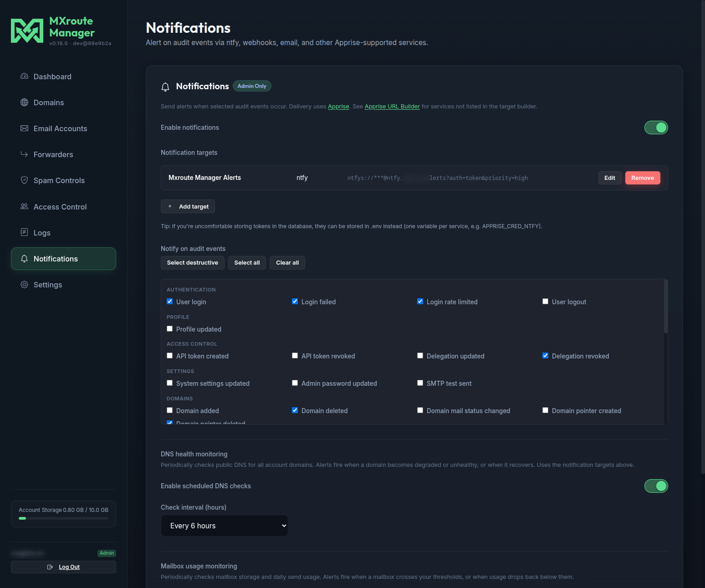
Task: Check Admin password updated event
Action: click(x=295, y=383)
